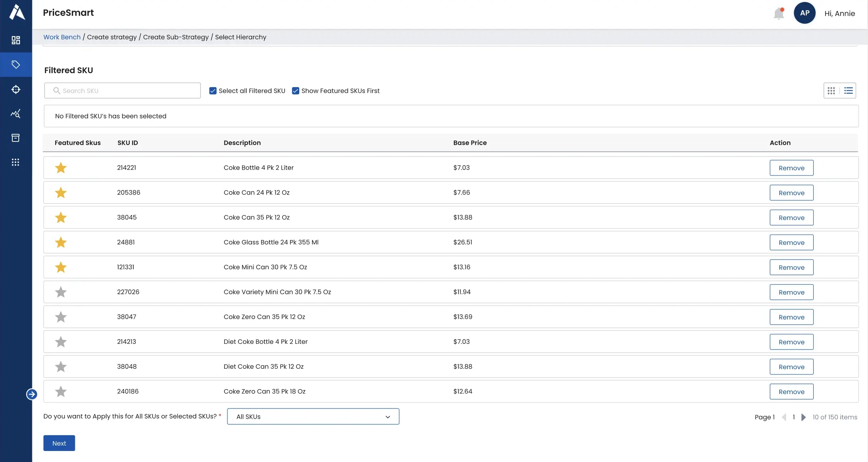Mark Coke Variety Mini Can as featured
The image size is (868, 462).
pyautogui.click(x=61, y=292)
